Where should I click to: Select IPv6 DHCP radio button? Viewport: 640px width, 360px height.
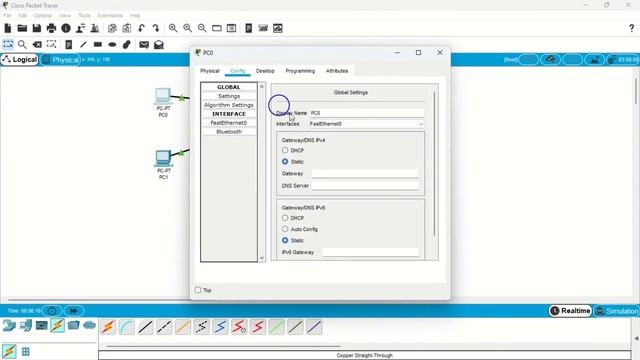point(285,218)
